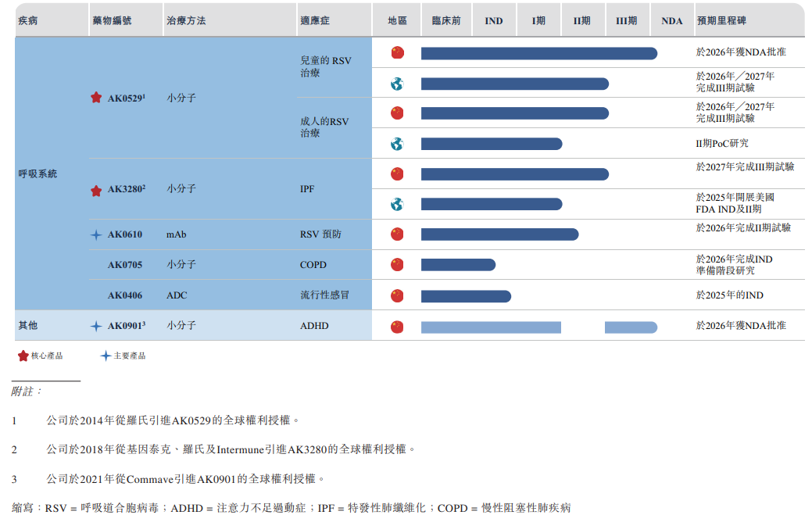Click the II期 column header

coord(582,20)
